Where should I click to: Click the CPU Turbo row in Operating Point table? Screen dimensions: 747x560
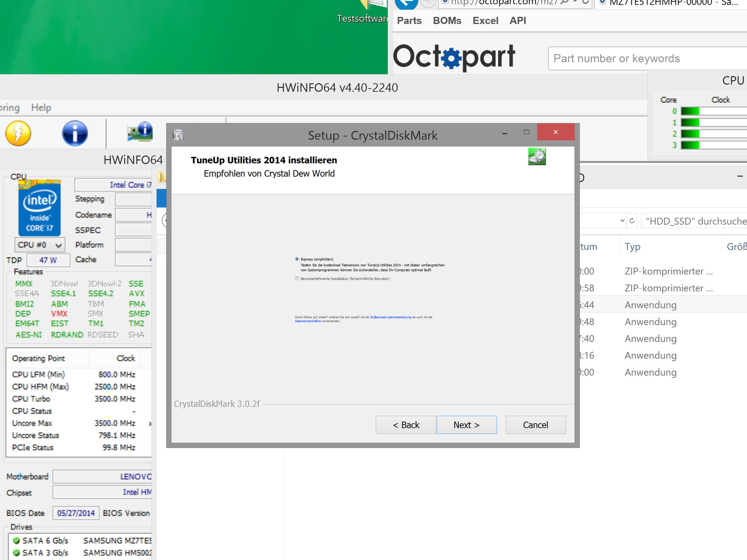pos(74,399)
